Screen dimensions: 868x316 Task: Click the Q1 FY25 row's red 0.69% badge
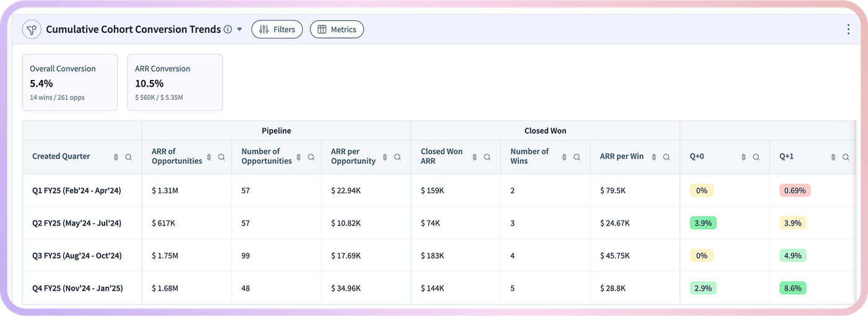click(x=795, y=190)
